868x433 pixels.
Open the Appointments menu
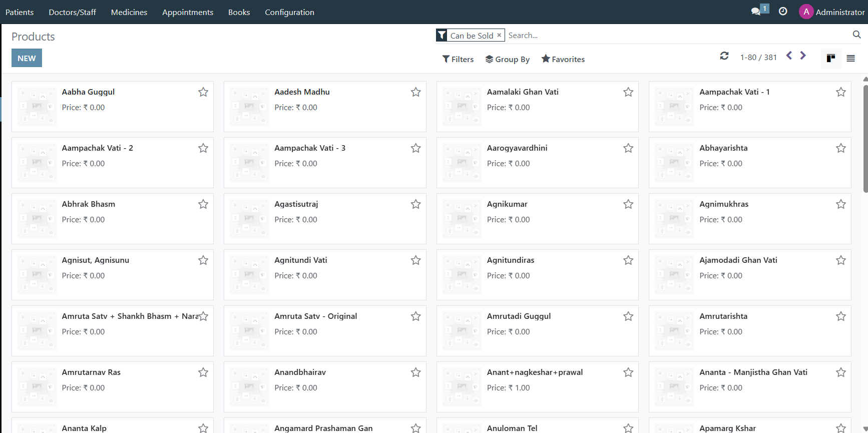[188, 12]
